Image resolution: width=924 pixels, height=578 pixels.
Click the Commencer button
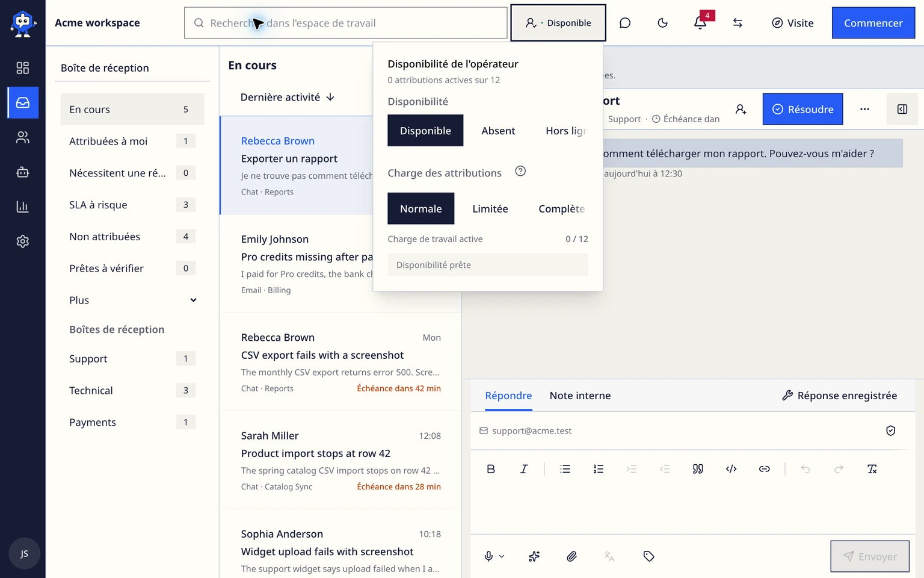click(x=873, y=23)
